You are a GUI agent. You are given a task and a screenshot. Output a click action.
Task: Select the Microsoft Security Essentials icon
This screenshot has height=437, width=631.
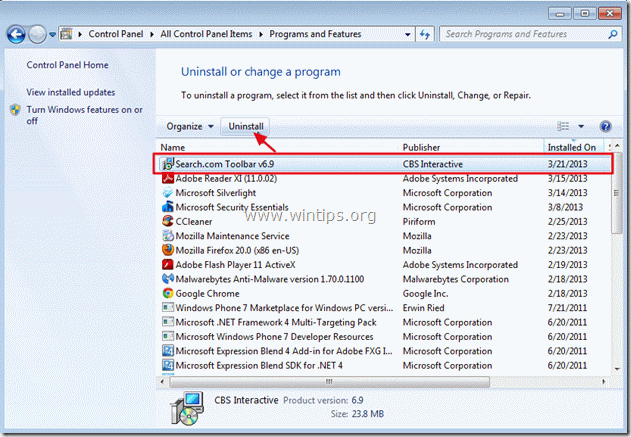[167, 207]
